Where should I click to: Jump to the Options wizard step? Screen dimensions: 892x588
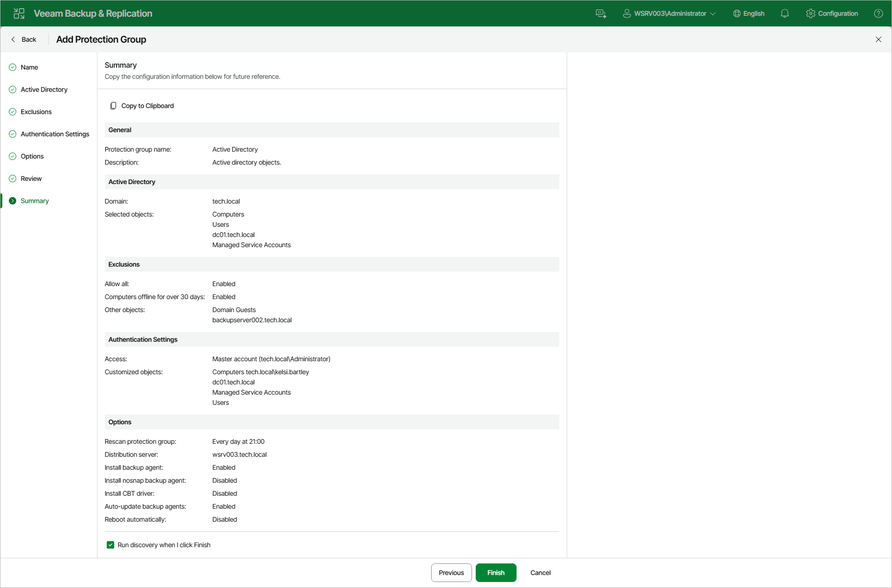click(32, 156)
